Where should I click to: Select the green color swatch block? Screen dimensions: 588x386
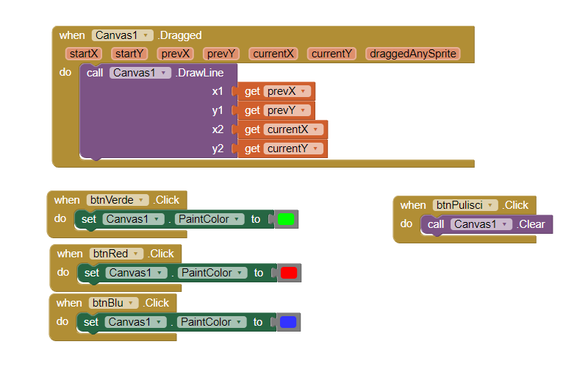286,219
